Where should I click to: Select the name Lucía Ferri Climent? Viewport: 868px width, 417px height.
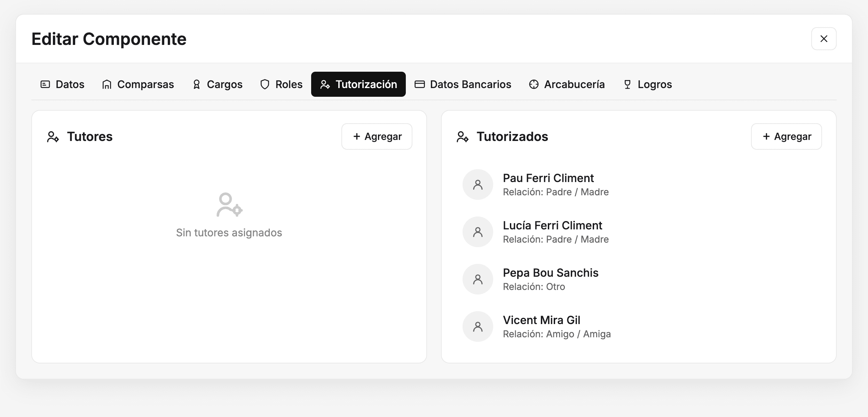click(x=552, y=226)
